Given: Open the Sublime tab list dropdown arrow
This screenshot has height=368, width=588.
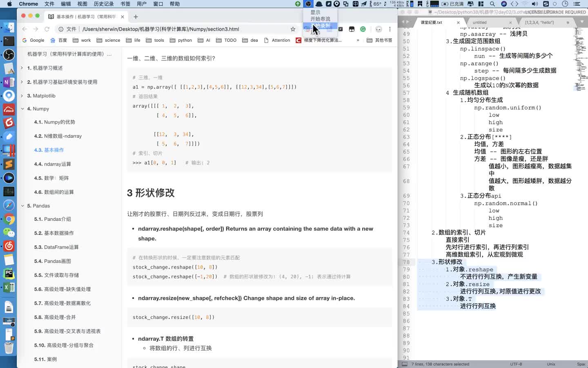Looking at the screenshot, I should 582,22.
